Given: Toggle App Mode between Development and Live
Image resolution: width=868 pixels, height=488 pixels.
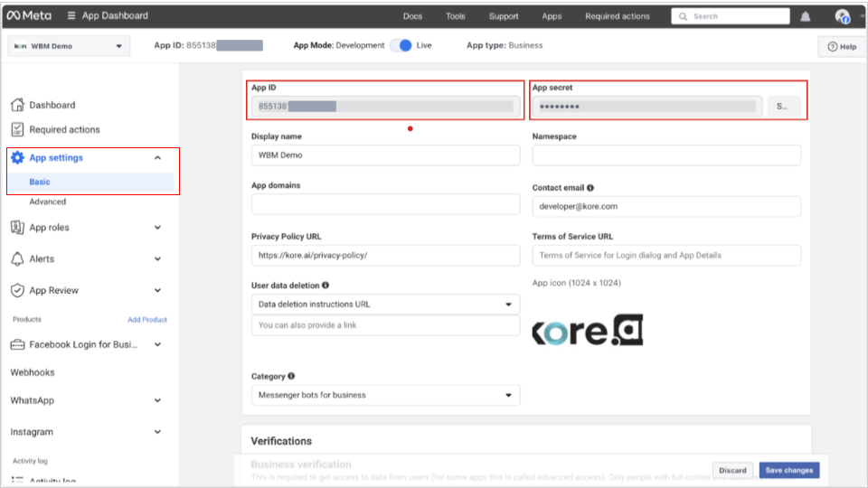Looking at the screenshot, I should [401, 45].
